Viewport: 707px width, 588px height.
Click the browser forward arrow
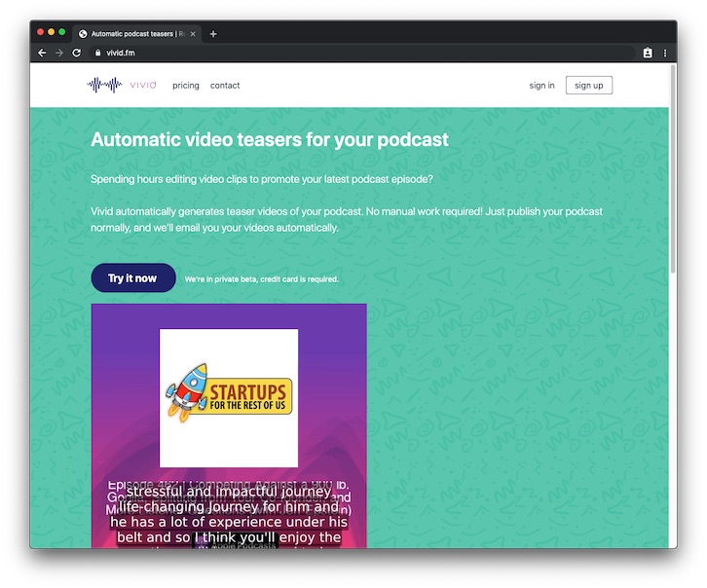(59, 53)
